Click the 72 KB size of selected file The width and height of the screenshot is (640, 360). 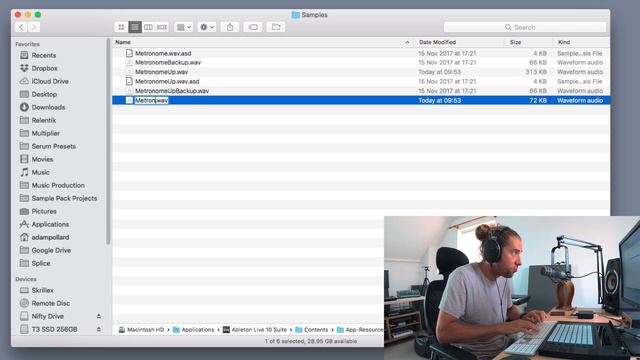point(538,100)
